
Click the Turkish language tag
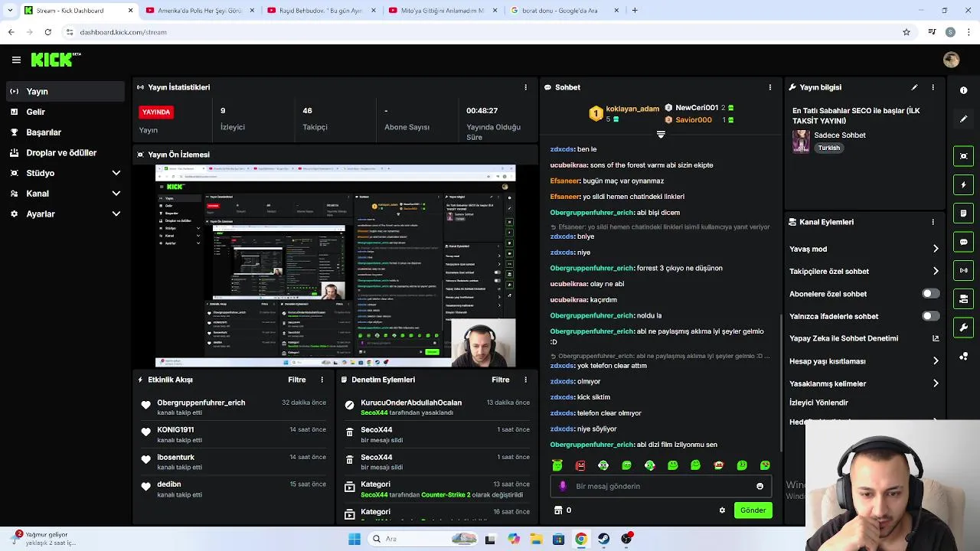pyautogui.click(x=828, y=148)
